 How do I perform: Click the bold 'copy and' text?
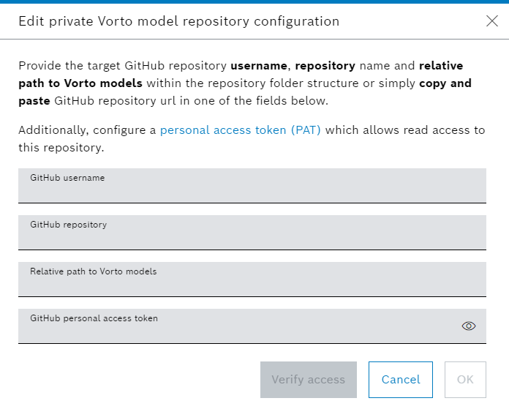point(445,84)
